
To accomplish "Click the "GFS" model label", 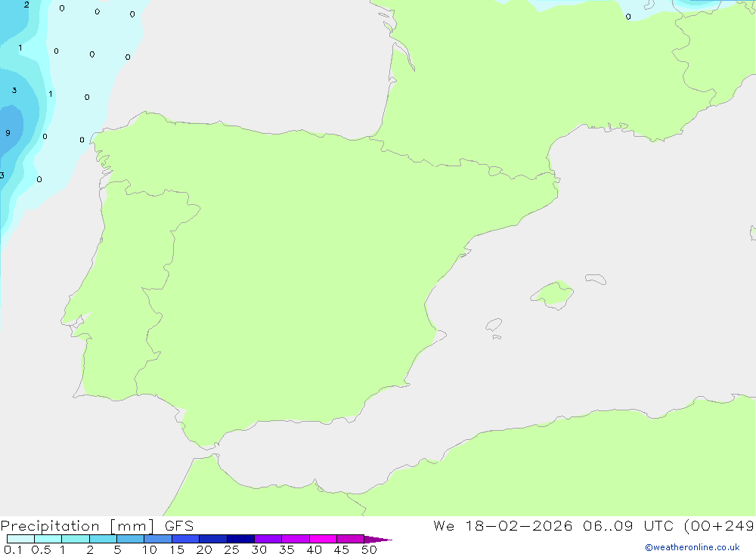I will pos(179,525).
